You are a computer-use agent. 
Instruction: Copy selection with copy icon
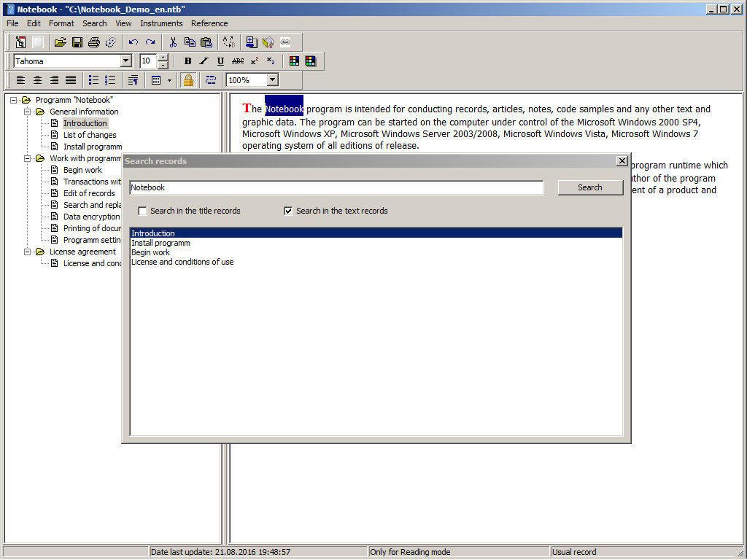tap(190, 42)
